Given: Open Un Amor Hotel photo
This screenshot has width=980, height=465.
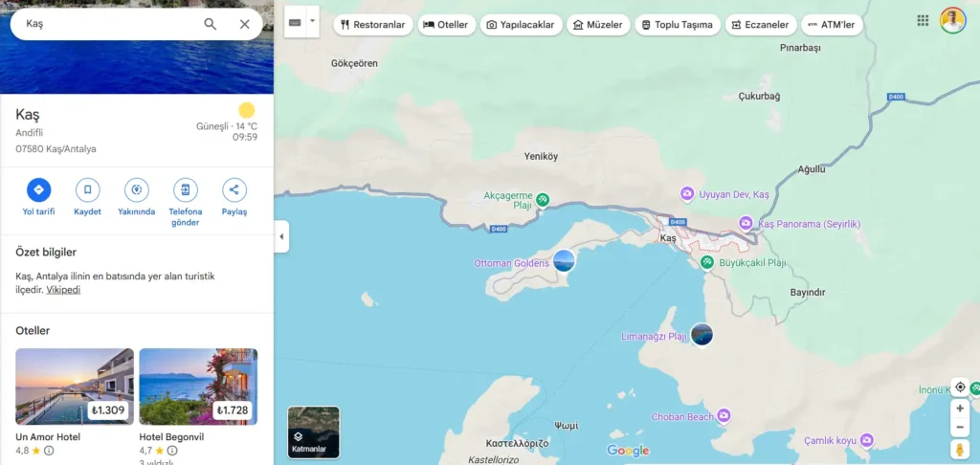Looking at the screenshot, I should coord(75,387).
